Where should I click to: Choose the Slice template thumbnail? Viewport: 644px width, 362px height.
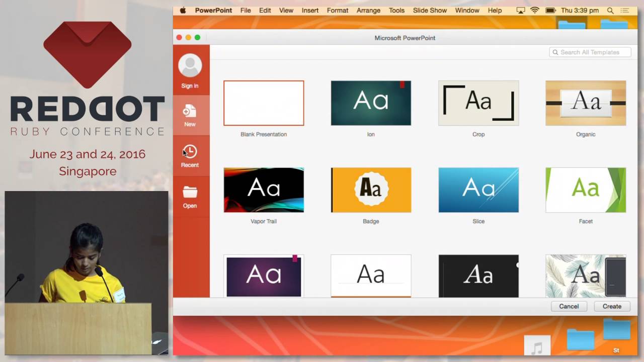(478, 190)
